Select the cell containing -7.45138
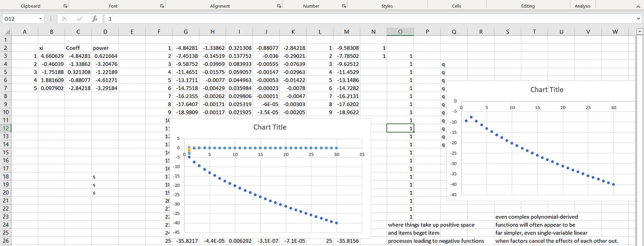The width and height of the screenshot is (644, 246). pos(185,56)
